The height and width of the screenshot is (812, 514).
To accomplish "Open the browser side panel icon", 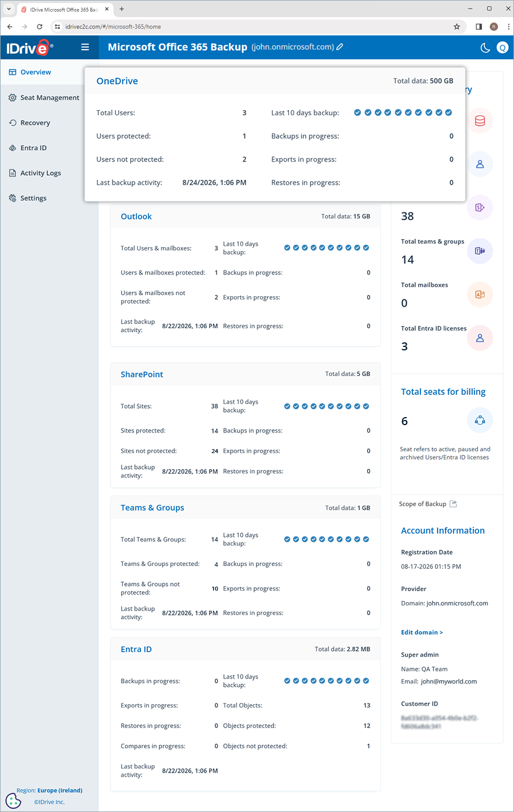I will point(479,27).
